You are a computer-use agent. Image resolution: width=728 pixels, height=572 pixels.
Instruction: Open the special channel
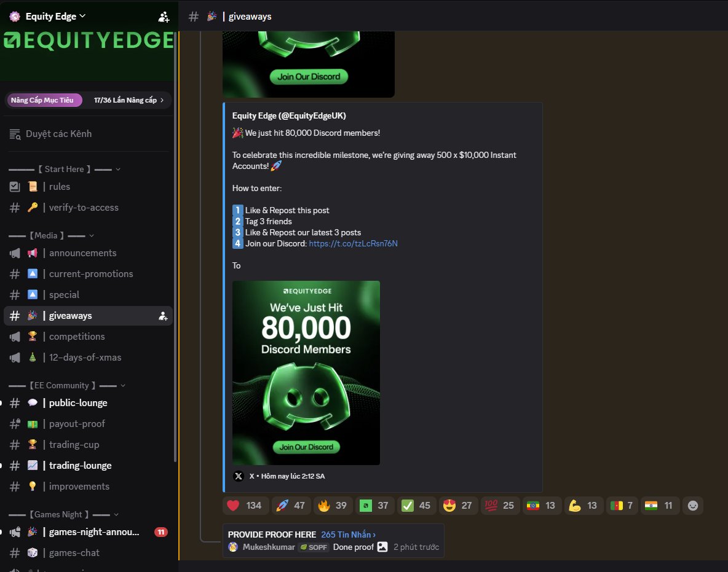(88, 294)
